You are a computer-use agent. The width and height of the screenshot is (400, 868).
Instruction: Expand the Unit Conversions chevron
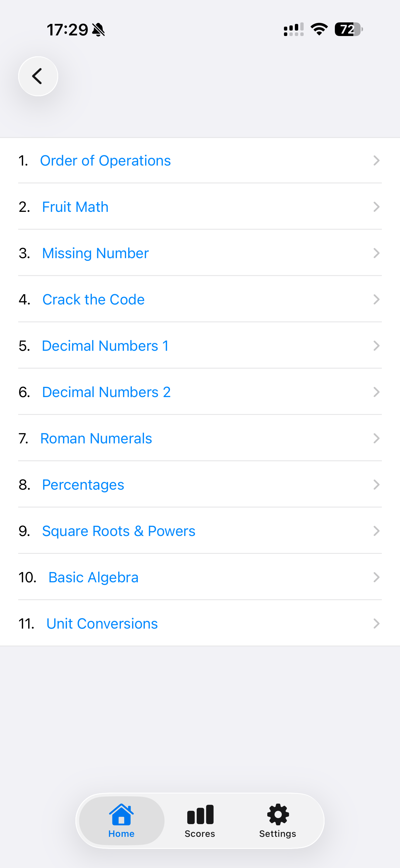(376, 623)
